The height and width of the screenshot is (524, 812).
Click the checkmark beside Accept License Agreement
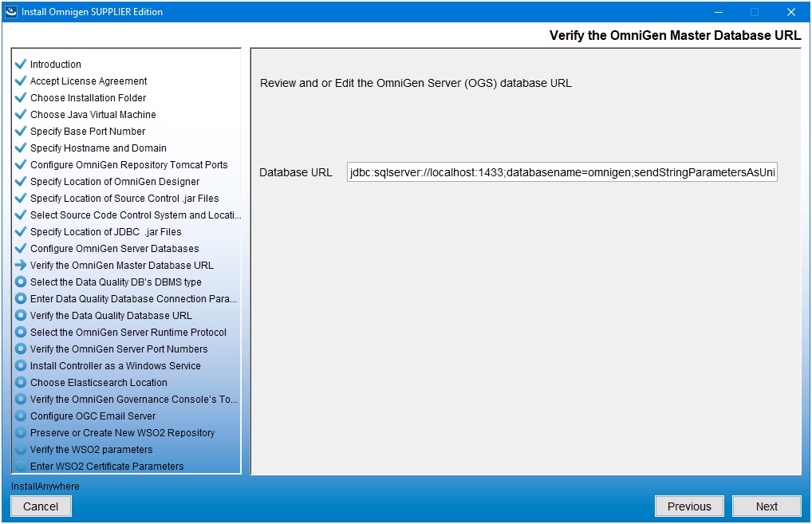coord(21,81)
